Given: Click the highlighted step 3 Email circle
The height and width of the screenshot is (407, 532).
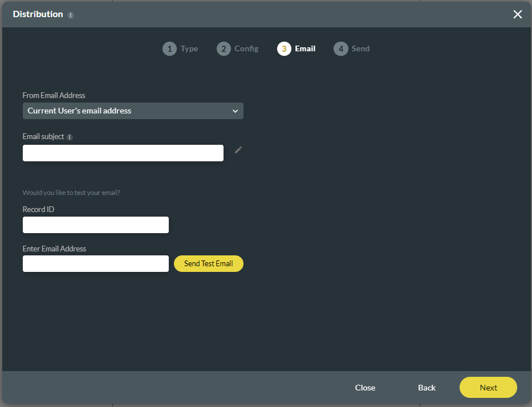Looking at the screenshot, I should pos(284,48).
